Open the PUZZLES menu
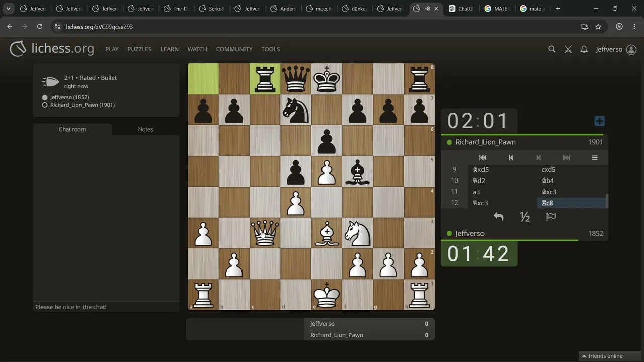The height and width of the screenshot is (362, 644). click(x=139, y=49)
